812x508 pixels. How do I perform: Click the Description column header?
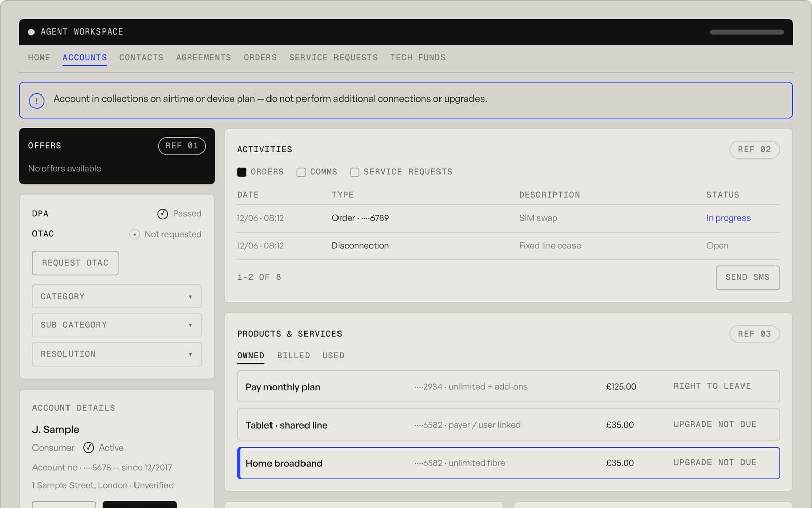tap(549, 195)
